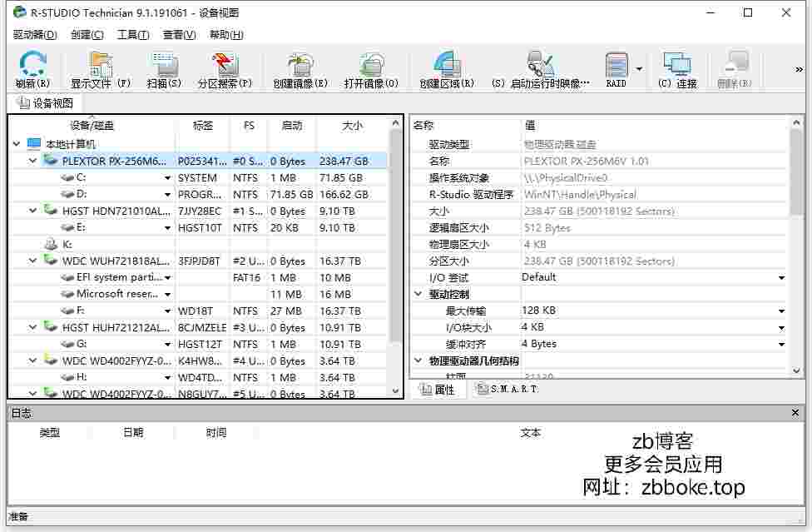Collapse the Drive Control (驱动控制) section
The height and width of the screenshot is (532, 812).
click(418, 294)
